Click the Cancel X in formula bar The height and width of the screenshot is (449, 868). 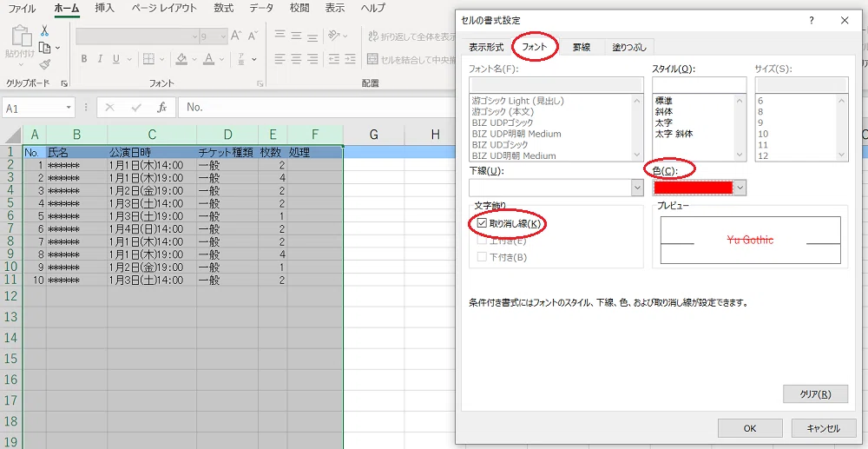[109, 108]
